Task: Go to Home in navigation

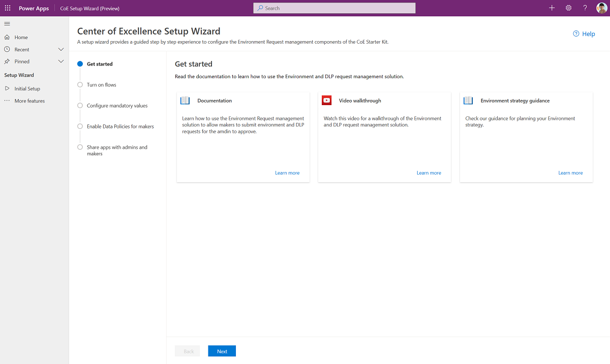Action: (x=21, y=37)
